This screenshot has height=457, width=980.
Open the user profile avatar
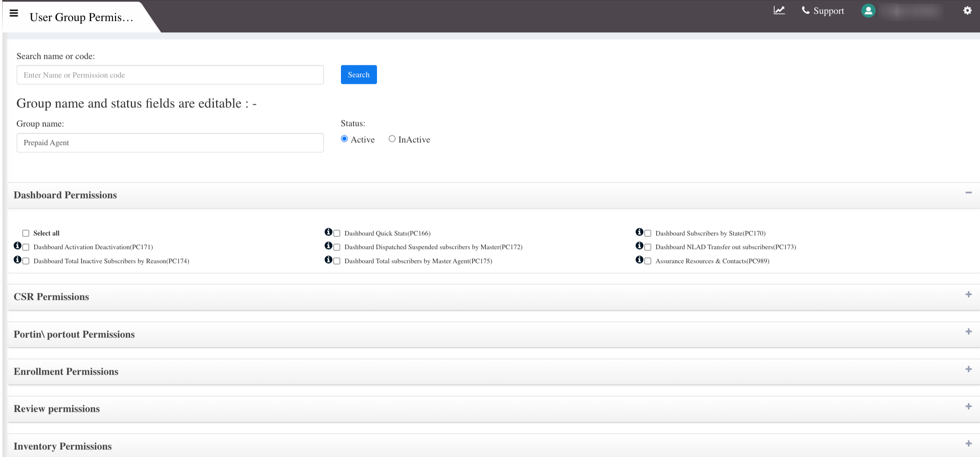click(x=868, y=11)
